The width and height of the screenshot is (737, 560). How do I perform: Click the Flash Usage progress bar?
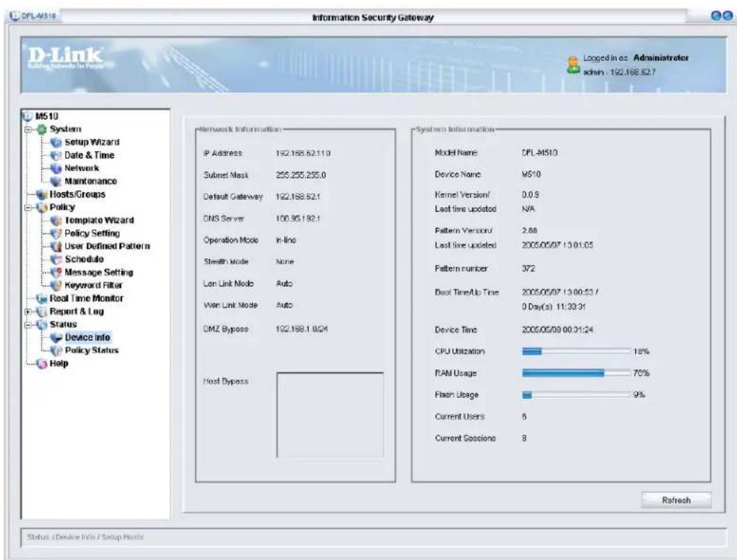(x=575, y=394)
